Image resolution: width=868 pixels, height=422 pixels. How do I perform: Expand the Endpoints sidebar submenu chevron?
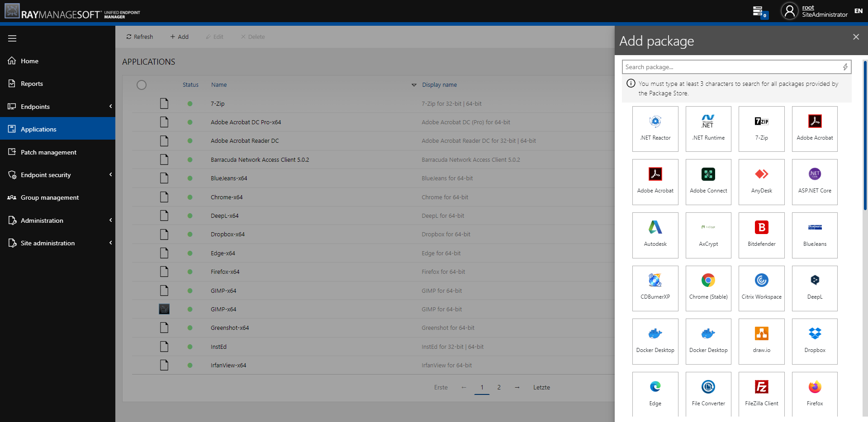[x=110, y=106]
